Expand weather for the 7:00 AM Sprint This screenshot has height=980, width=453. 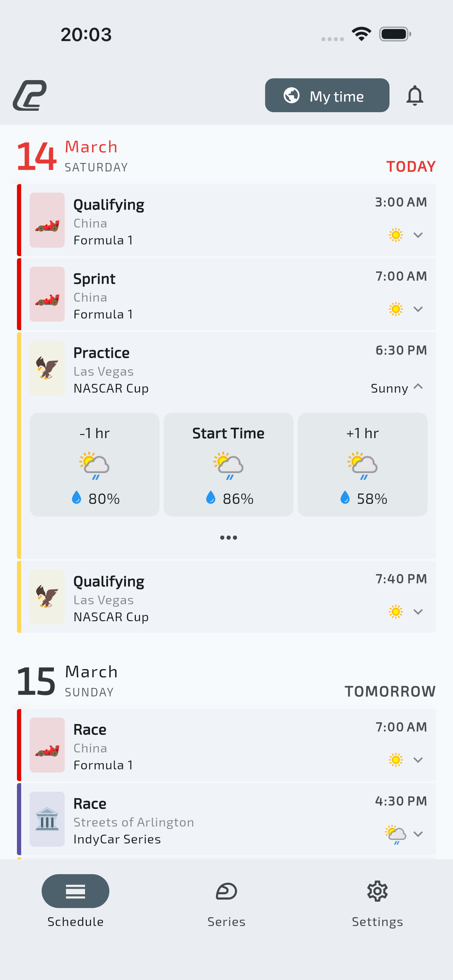pos(418,309)
